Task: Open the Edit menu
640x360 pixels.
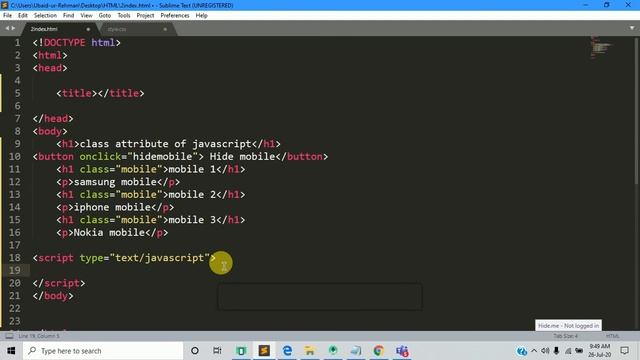Action: [22, 16]
